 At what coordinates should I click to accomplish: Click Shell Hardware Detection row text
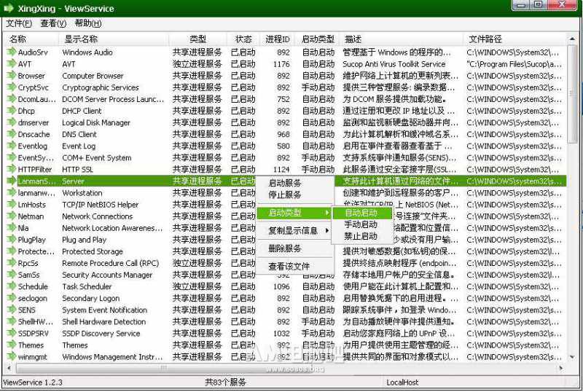[x=104, y=322]
